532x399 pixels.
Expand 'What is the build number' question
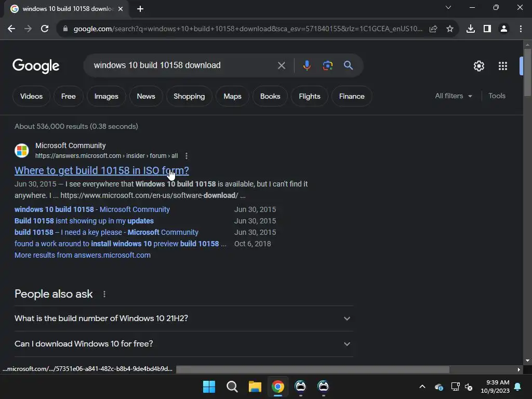(x=183, y=318)
